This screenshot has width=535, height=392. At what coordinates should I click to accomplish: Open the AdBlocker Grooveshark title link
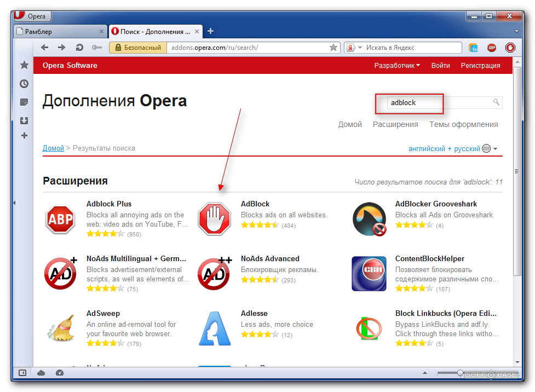coord(436,204)
